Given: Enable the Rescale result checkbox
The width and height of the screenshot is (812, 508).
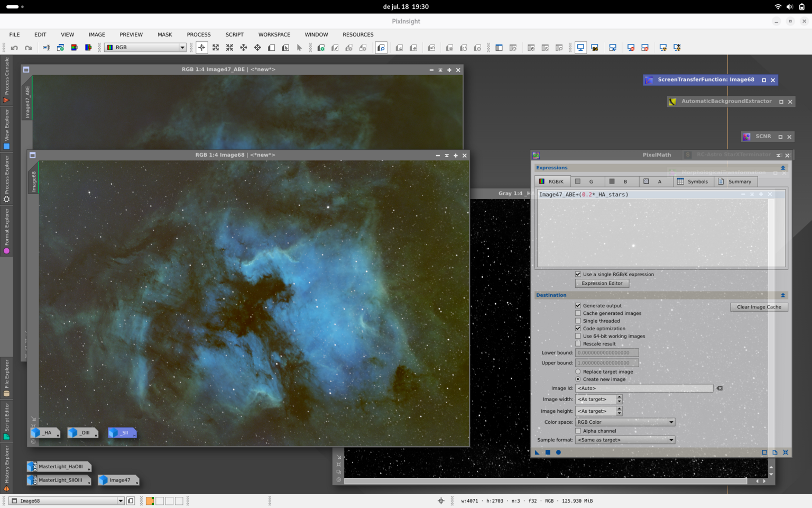Looking at the screenshot, I should (x=578, y=343).
